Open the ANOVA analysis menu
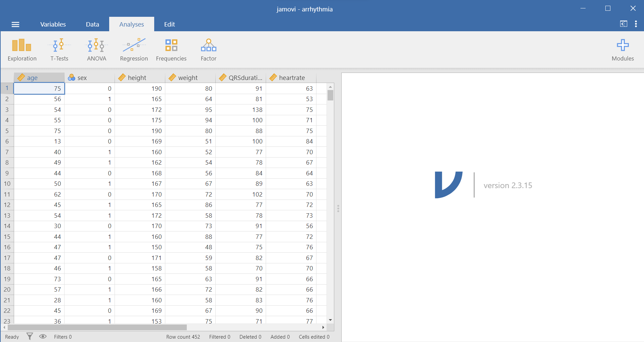Viewport: 644px width, 342px height. (96, 50)
